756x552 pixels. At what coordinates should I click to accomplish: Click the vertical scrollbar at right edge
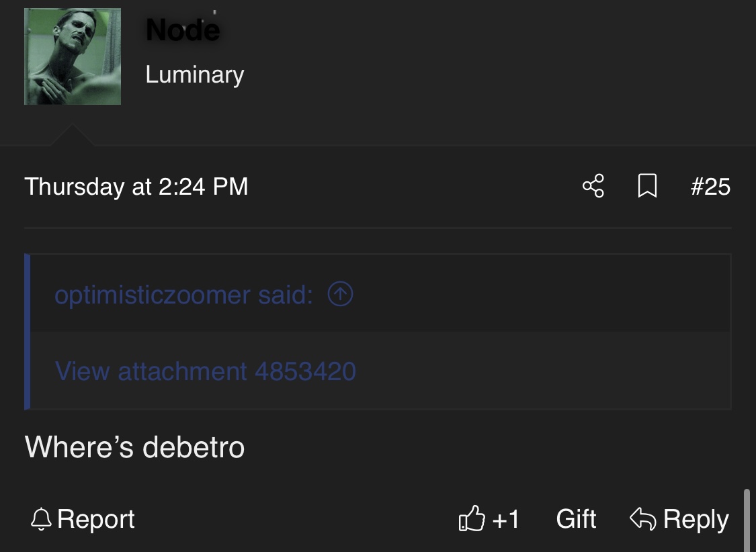[747, 520]
